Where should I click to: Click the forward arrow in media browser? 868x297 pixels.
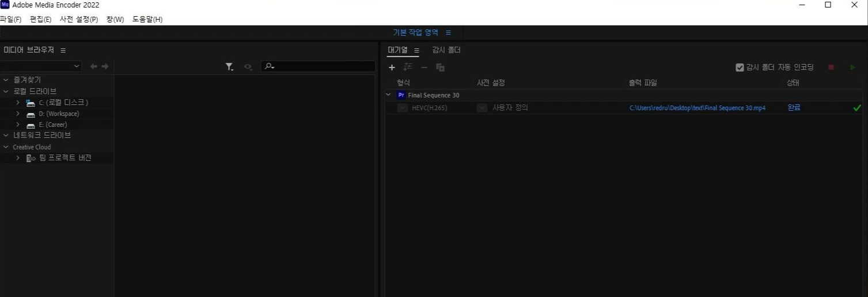[105, 67]
